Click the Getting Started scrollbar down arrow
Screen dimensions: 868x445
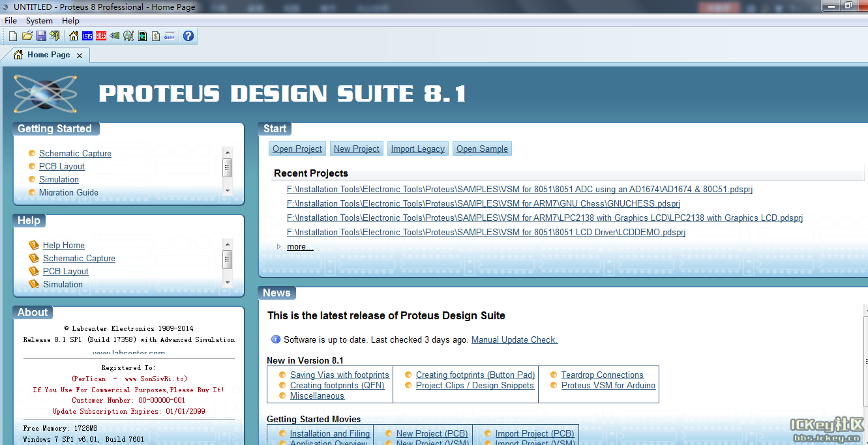point(227,190)
